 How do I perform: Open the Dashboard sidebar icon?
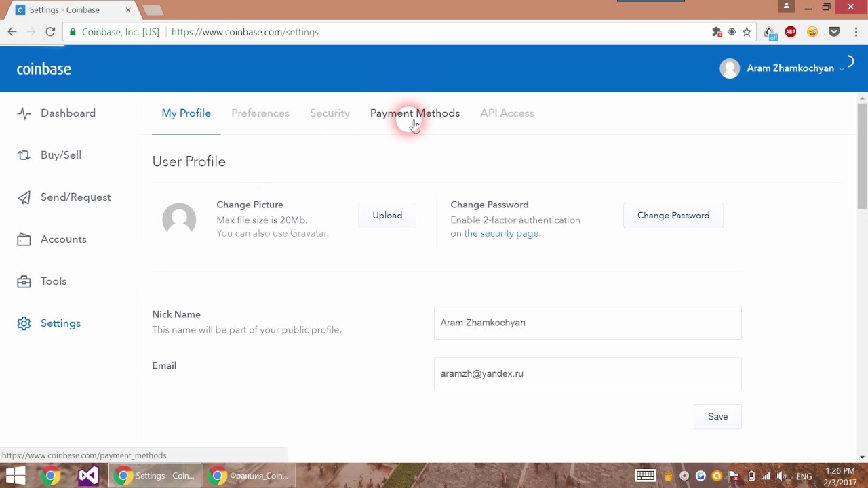[x=24, y=113]
